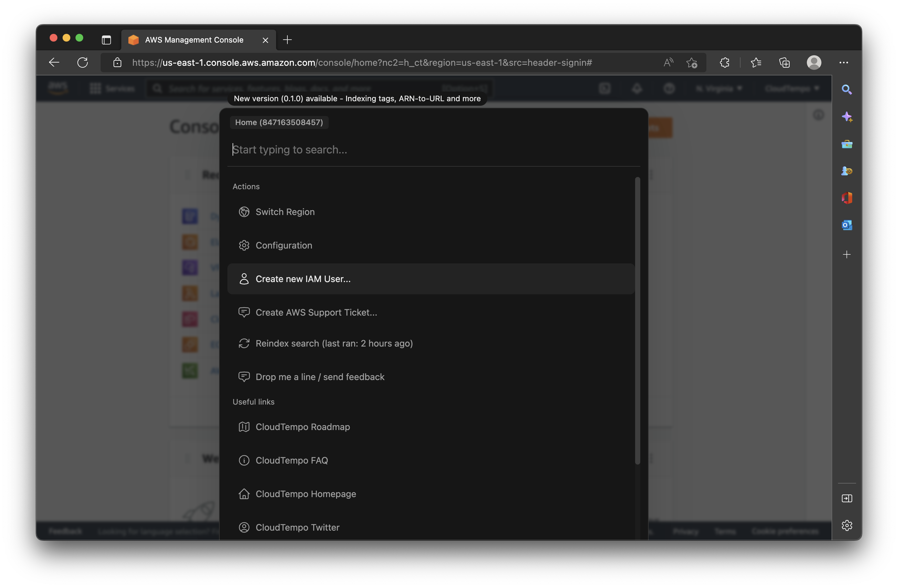
Task: Click the Privacy link in footer
Action: tap(685, 531)
